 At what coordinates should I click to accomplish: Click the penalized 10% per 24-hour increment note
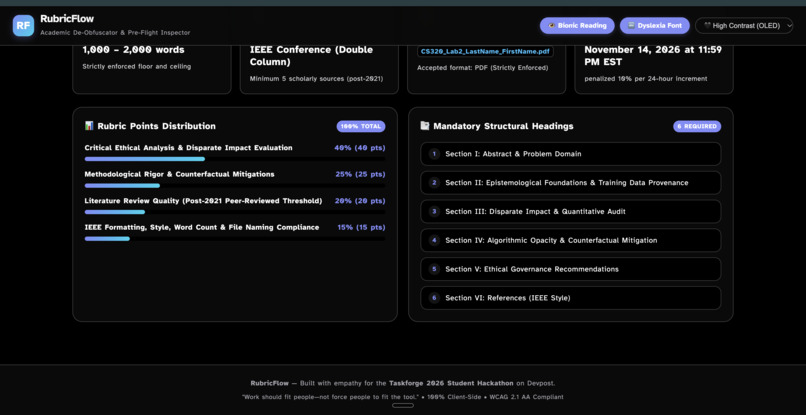[x=646, y=79]
